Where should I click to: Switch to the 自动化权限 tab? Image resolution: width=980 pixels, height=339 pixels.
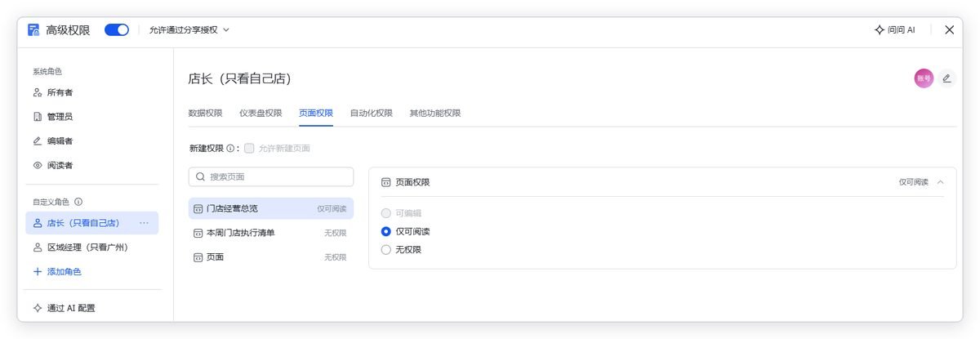(372, 113)
